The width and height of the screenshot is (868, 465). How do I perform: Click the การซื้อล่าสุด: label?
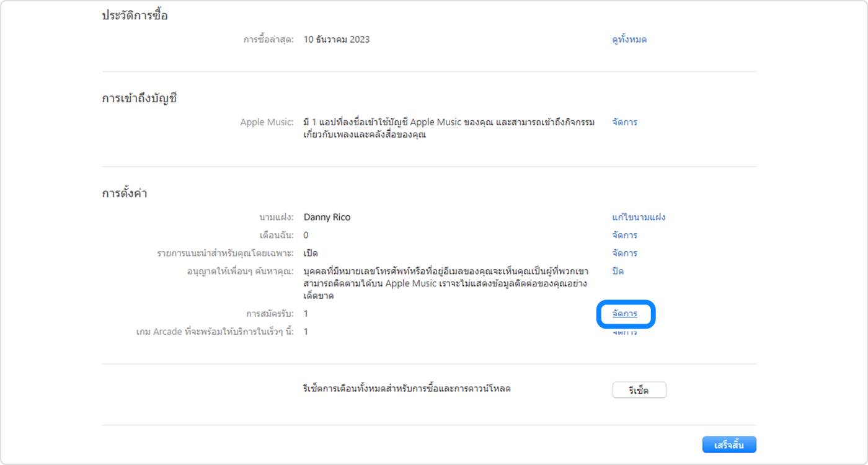268,40
